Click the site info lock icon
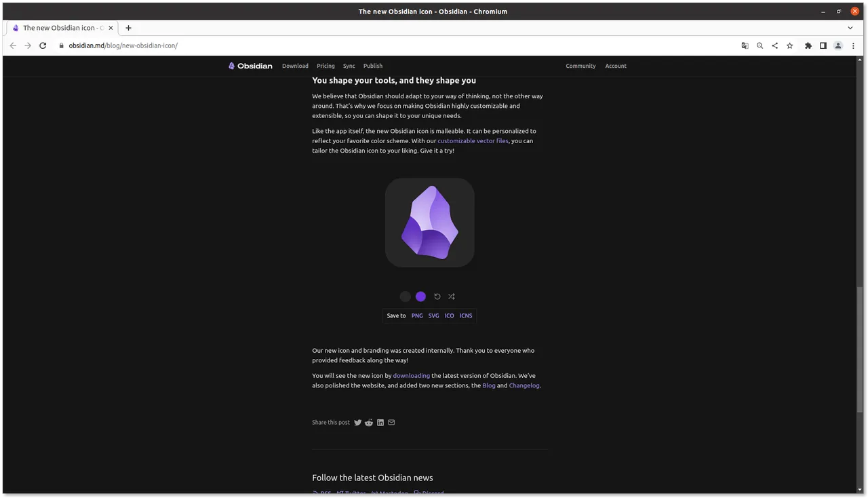This screenshot has height=498, width=868. pyautogui.click(x=61, y=45)
